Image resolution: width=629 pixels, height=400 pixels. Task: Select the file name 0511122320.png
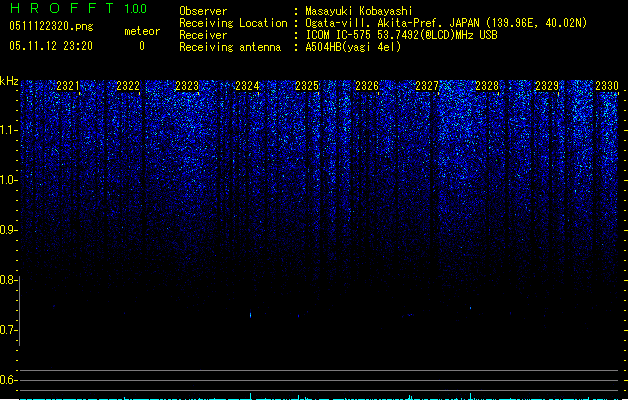[x=51, y=26]
